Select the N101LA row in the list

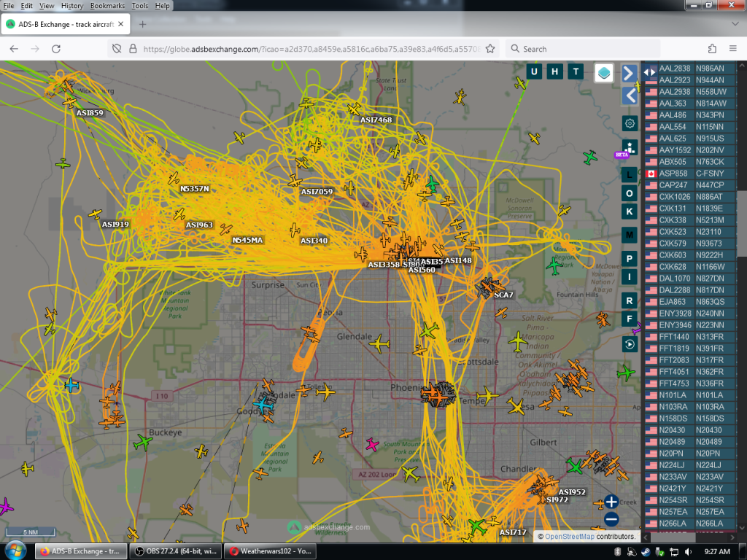tap(692, 395)
